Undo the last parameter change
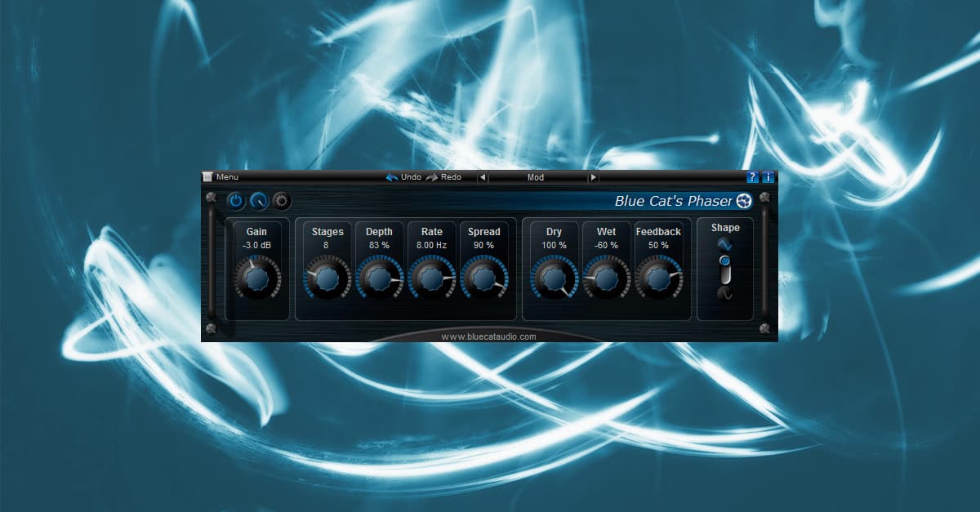 point(403,177)
